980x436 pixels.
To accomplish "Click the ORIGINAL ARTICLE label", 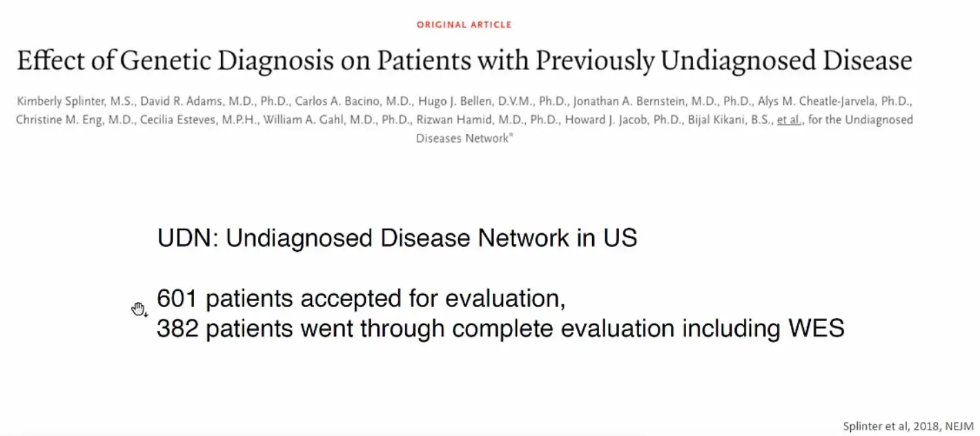I will click(464, 25).
